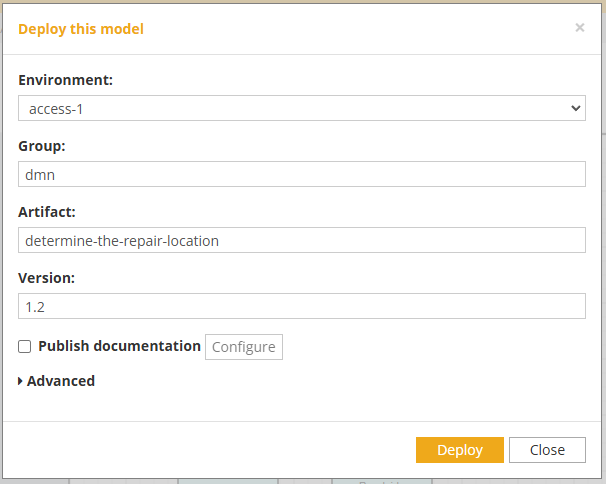Screen dimensions: 606x484
Task: Click the Close button in footer
Action: click(x=547, y=450)
